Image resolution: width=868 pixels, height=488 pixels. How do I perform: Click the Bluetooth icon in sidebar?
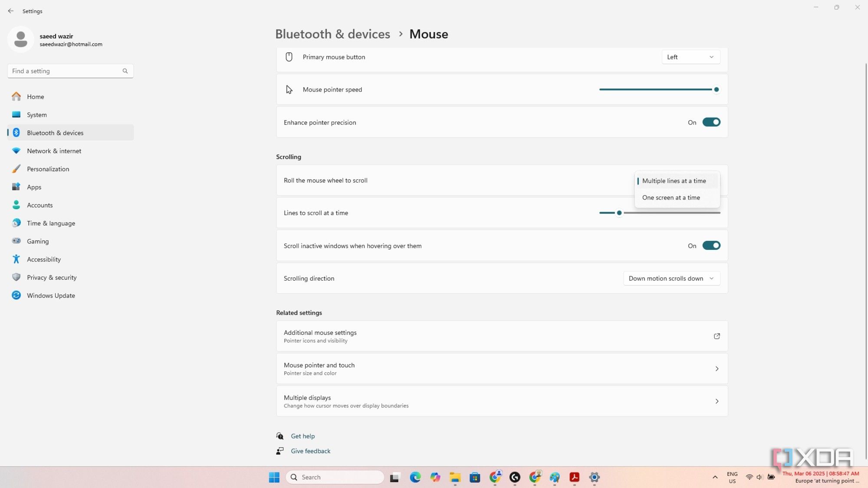click(x=16, y=133)
